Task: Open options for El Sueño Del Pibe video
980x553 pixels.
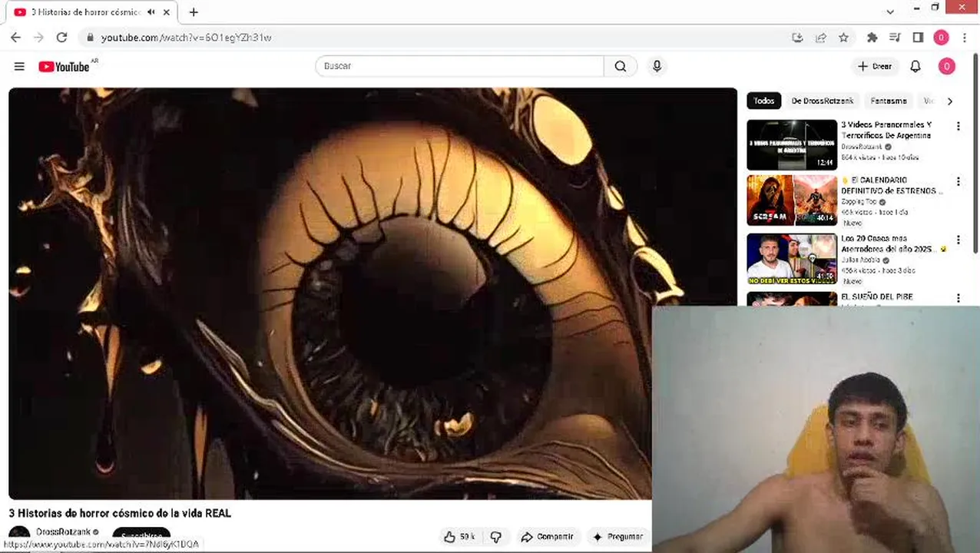Action: [958, 298]
